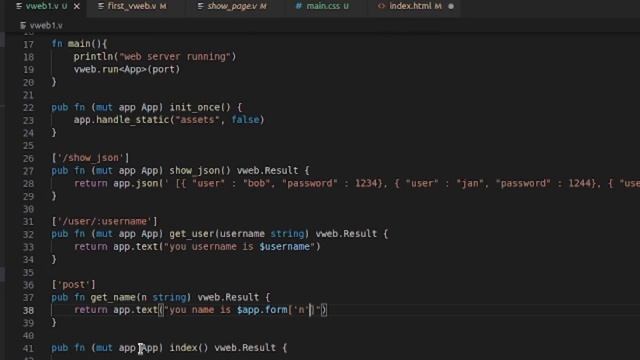Screen dimensions: 640x360
Task: Click the CSS hash icon on main.css tab
Action: [299, 6]
